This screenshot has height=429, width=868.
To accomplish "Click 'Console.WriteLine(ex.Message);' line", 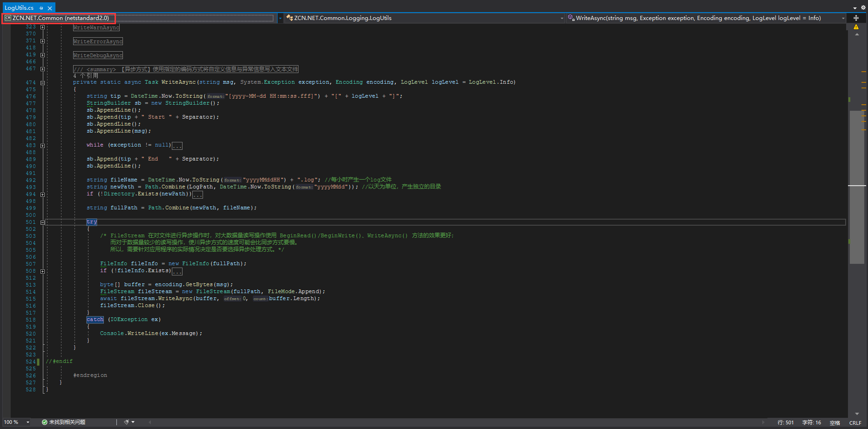I will 151,333.
